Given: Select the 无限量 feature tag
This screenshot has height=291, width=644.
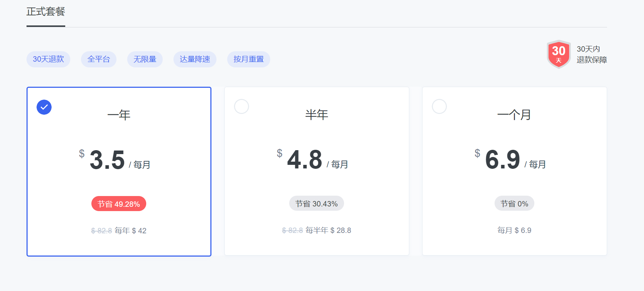Looking at the screenshot, I should click(x=145, y=59).
